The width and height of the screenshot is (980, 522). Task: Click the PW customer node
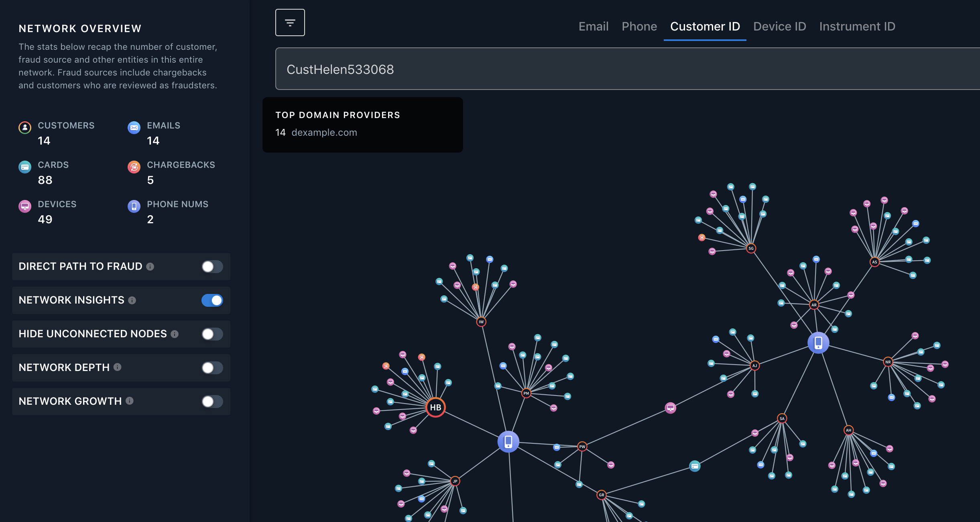click(582, 447)
